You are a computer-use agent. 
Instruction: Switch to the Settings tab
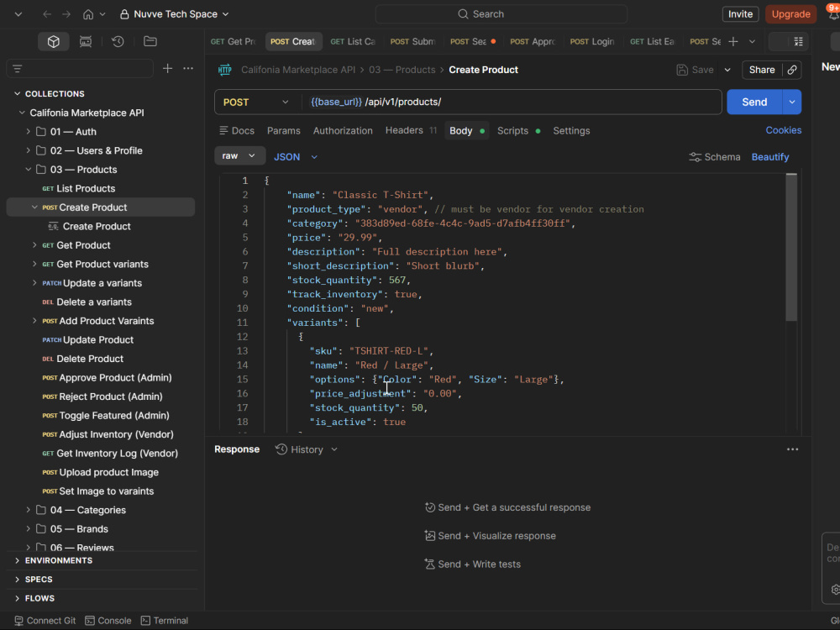(x=571, y=131)
